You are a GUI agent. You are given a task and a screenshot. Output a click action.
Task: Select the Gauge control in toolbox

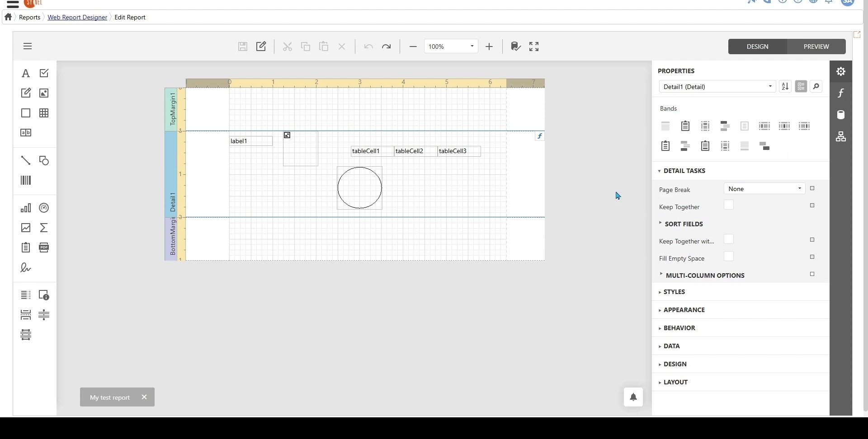coord(44,208)
